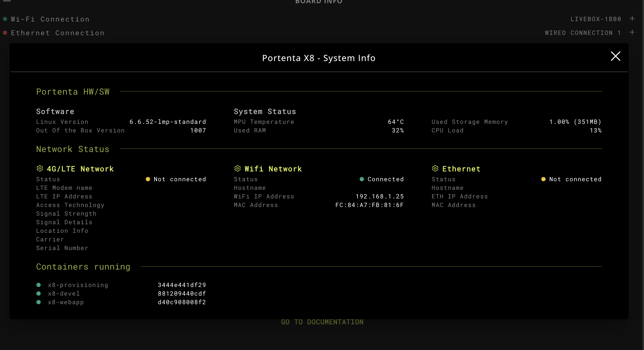Expand Ethernet Connection plus icon

632,32
